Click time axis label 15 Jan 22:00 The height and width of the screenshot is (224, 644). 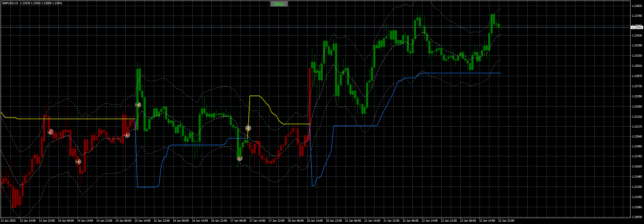pos(162,221)
